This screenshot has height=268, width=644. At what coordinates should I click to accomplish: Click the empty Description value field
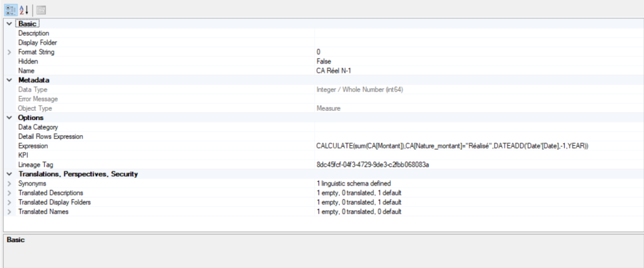pyautogui.click(x=479, y=33)
